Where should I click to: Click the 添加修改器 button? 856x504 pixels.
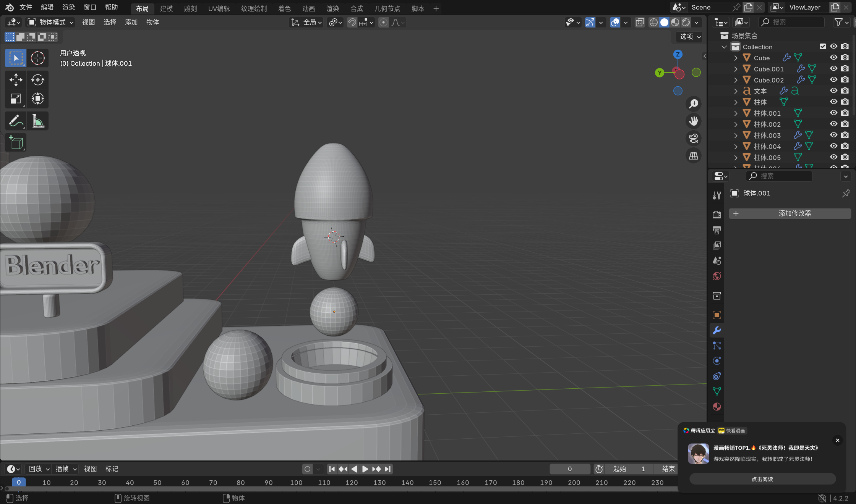(790, 213)
